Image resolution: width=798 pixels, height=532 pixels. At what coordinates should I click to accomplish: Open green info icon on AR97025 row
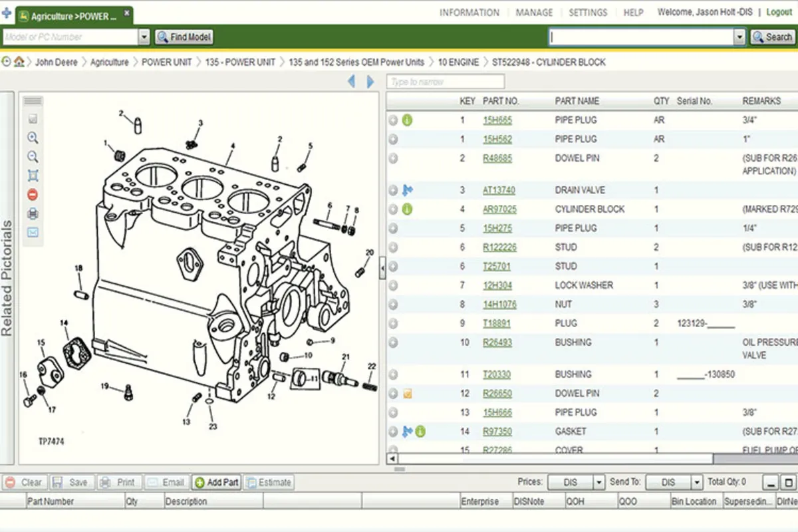[x=407, y=209]
